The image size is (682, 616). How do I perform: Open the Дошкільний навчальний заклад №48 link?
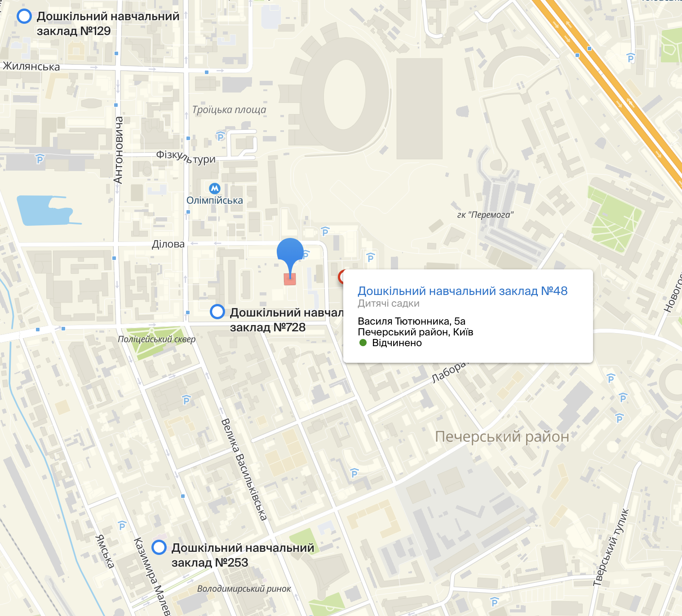coord(462,291)
